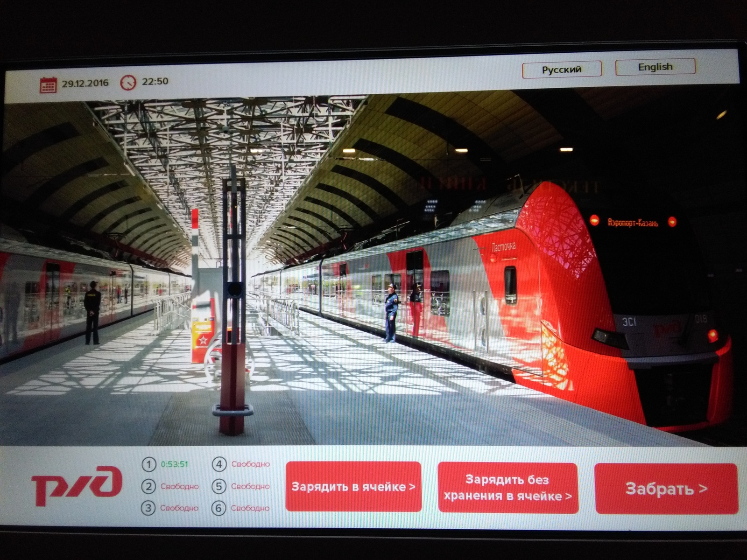Click Свободно status next to cell 5
The height and width of the screenshot is (560, 747).
251,486
